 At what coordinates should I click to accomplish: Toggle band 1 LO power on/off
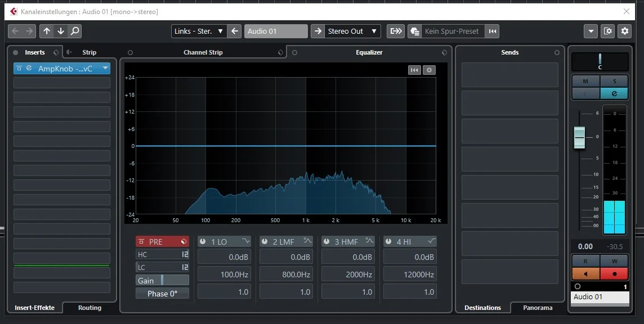tap(203, 241)
